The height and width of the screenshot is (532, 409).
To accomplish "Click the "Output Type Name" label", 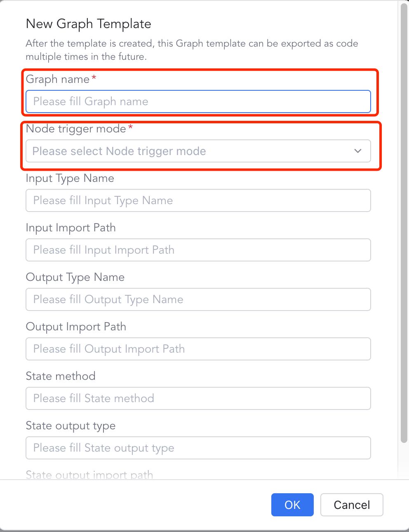I will point(75,277).
